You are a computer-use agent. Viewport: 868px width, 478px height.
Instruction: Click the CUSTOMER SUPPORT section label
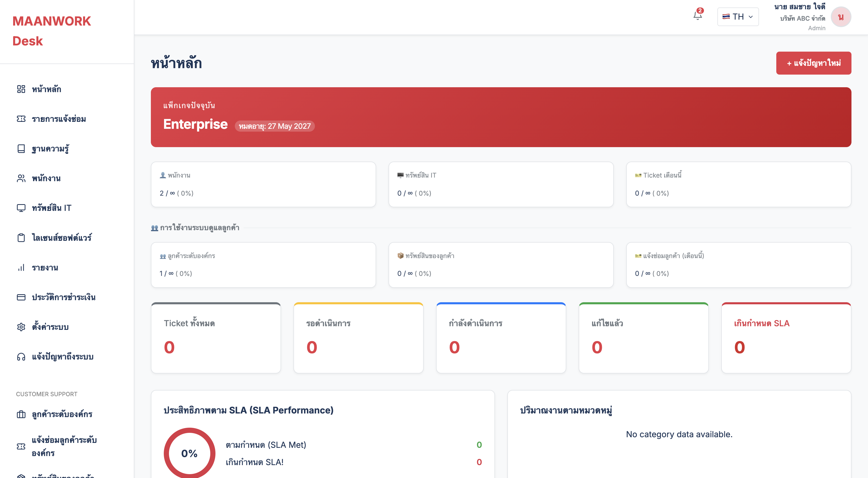[x=47, y=394]
